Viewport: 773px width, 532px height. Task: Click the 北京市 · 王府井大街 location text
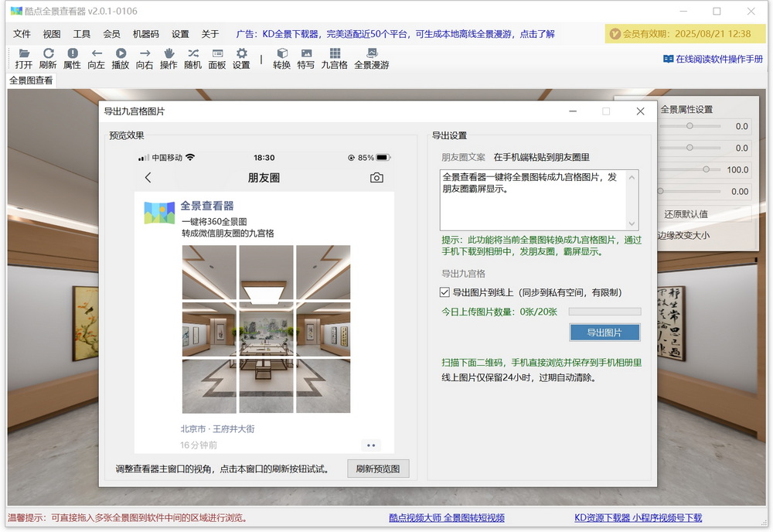coord(217,429)
